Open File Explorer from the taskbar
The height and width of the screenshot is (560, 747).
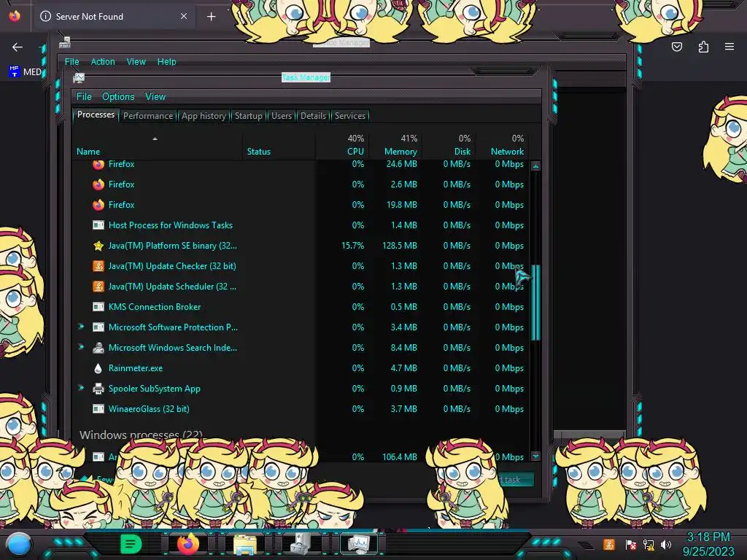245,544
